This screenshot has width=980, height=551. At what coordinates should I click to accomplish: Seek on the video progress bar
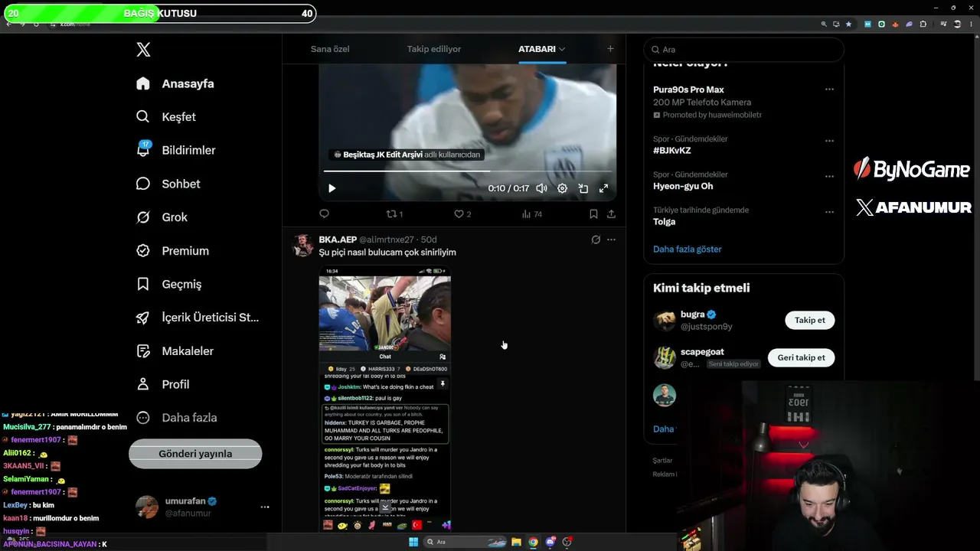[x=468, y=171]
